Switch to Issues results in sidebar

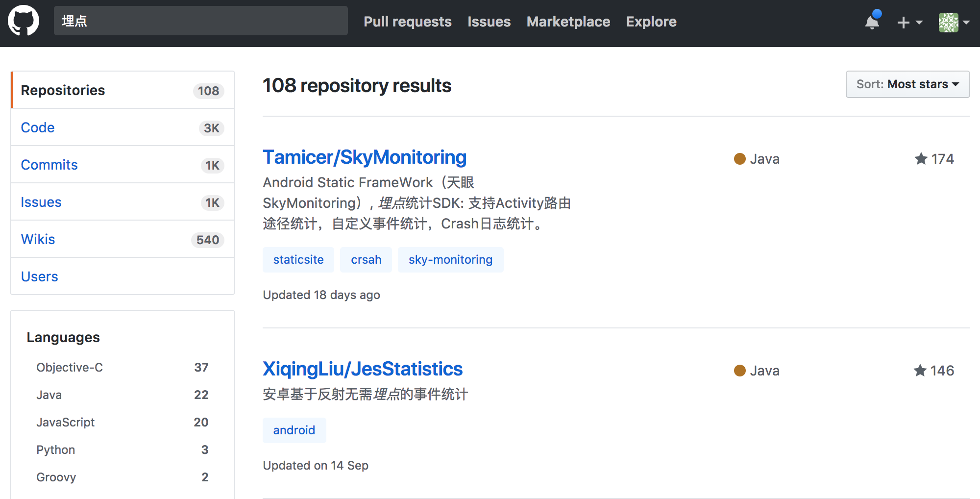pyautogui.click(x=122, y=202)
